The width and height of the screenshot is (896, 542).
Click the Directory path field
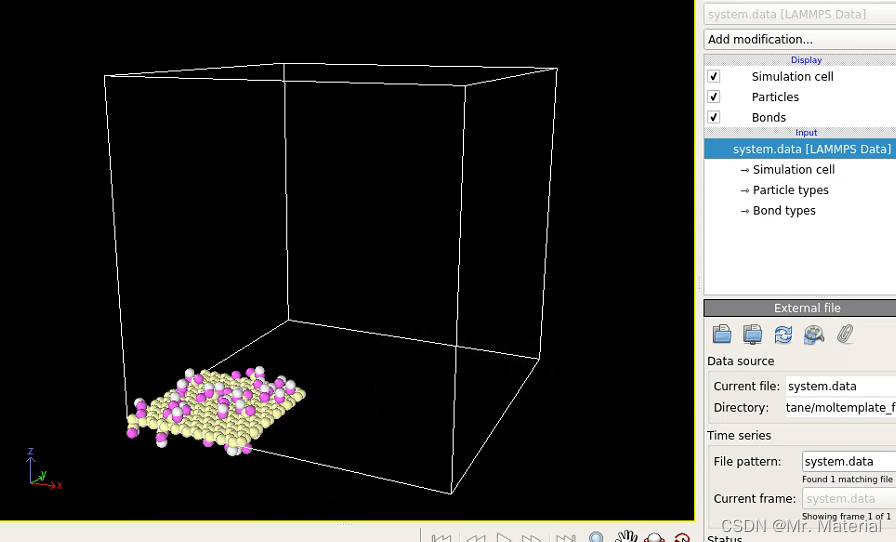pyautogui.click(x=841, y=407)
